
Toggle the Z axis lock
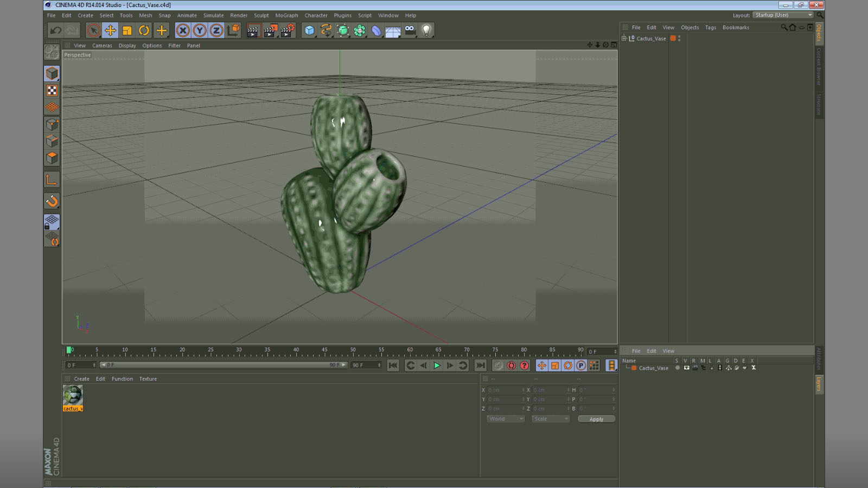(x=216, y=30)
